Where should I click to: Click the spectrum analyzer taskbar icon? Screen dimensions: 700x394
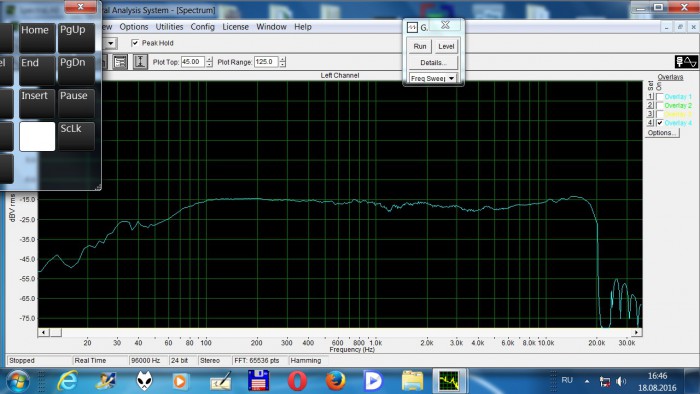click(x=450, y=381)
